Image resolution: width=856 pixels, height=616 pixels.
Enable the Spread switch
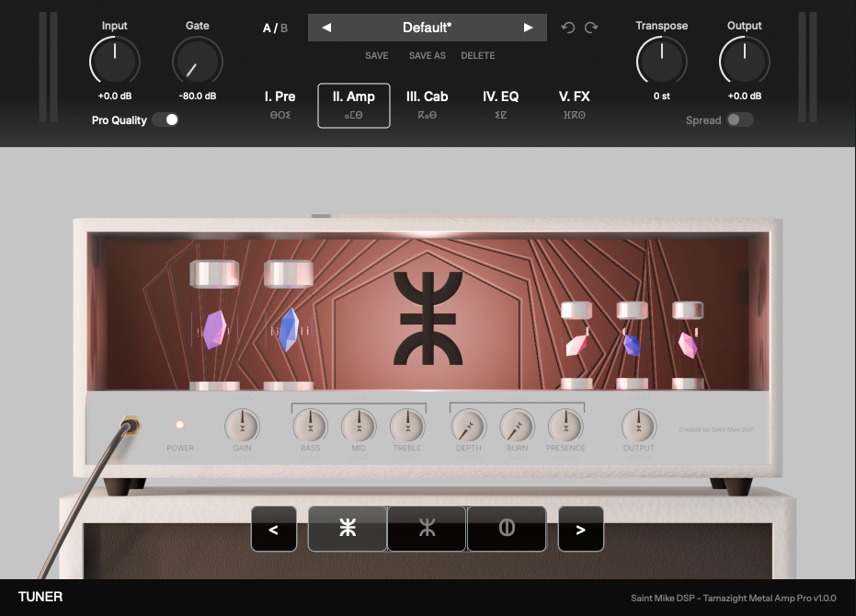click(x=741, y=120)
